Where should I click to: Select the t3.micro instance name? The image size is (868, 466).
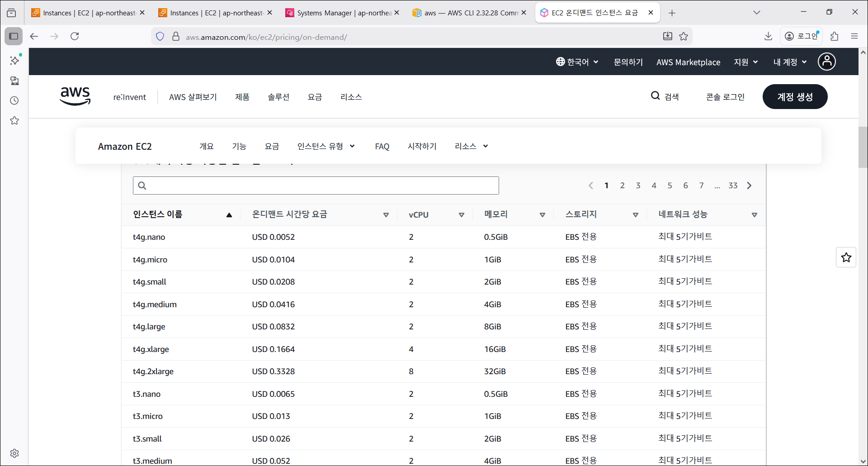click(x=147, y=416)
